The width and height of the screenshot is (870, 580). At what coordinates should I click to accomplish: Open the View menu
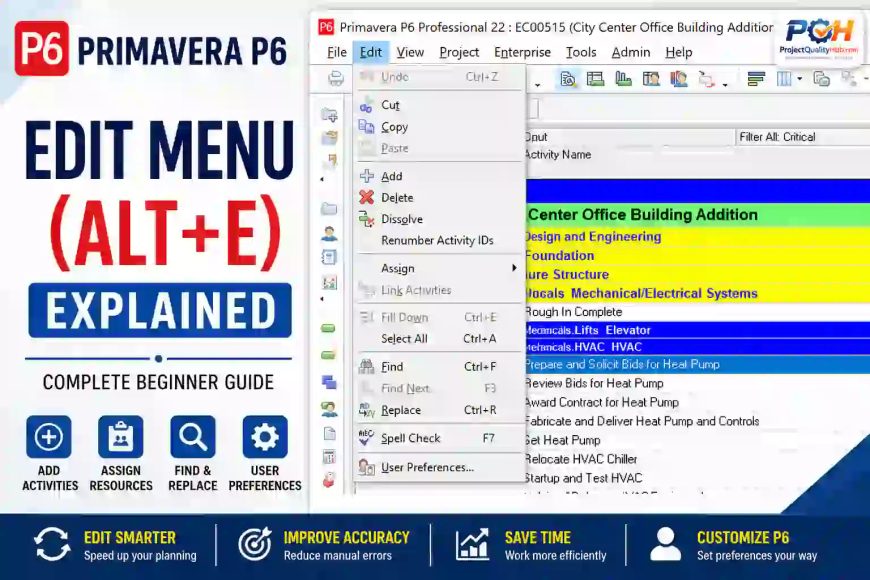[410, 52]
